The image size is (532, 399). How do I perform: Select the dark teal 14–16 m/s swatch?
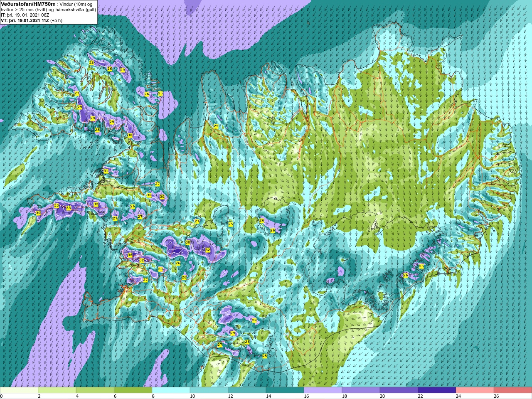coord(285,390)
